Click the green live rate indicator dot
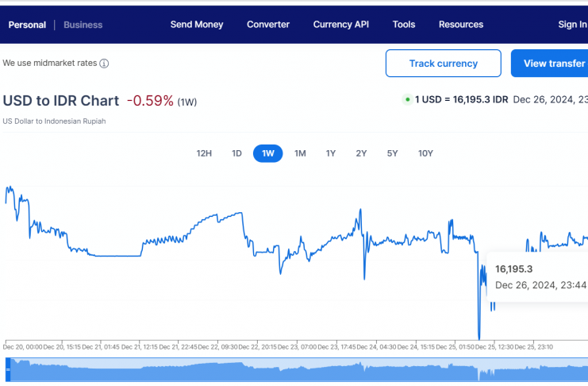588x386 pixels. click(407, 100)
